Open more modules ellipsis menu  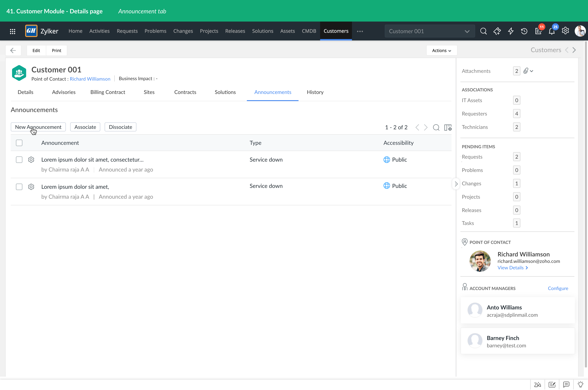click(x=360, y=31)
